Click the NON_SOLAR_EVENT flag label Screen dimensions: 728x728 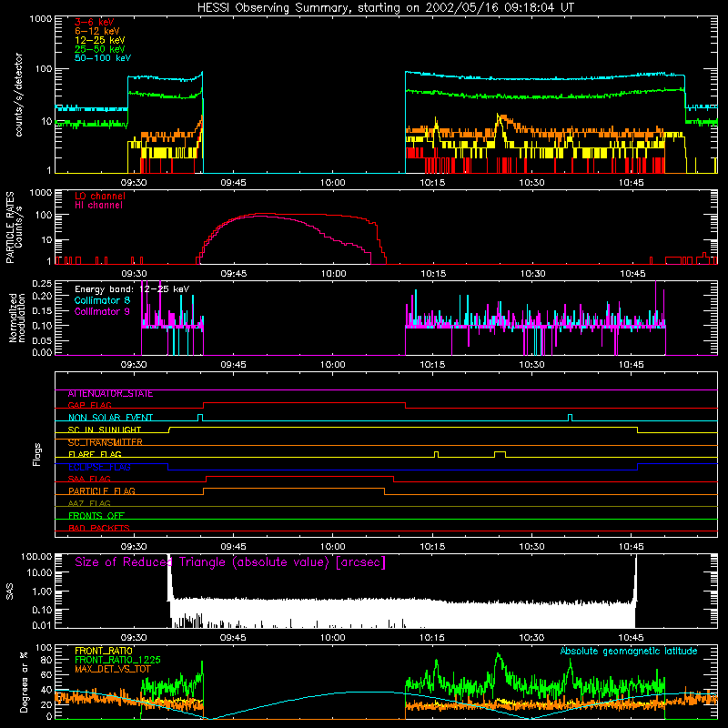pos(110,418)
